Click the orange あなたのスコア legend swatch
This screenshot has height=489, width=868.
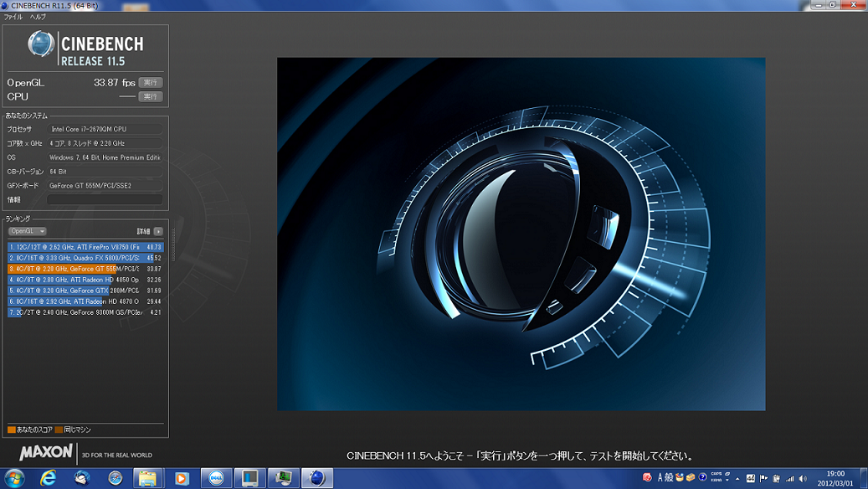click(x=12, y=430)
